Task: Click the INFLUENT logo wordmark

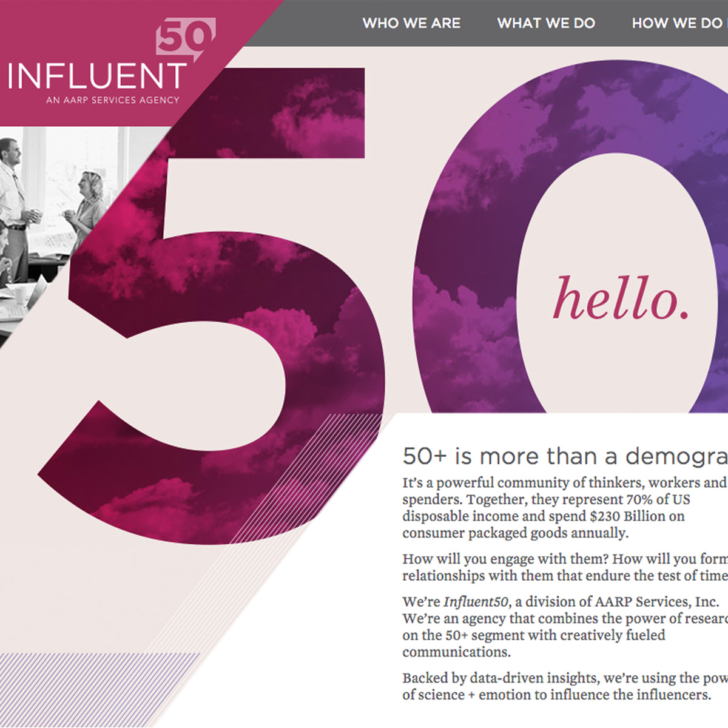Action: 97,77
